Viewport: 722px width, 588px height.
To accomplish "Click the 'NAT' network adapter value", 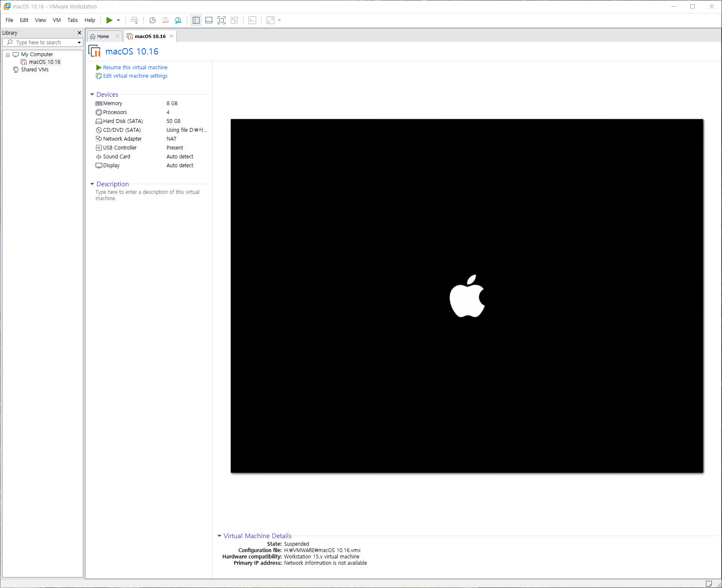I will pyautogui.click(x=172, y=139).
